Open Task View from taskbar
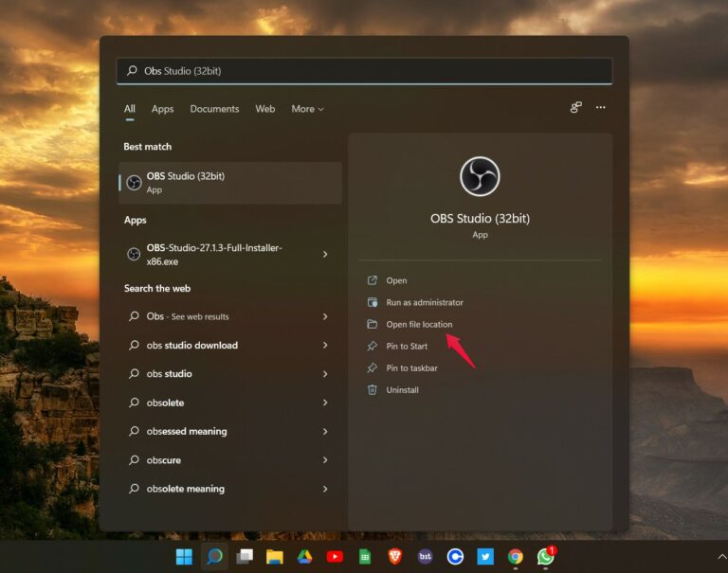 click(x=245, y=556)
